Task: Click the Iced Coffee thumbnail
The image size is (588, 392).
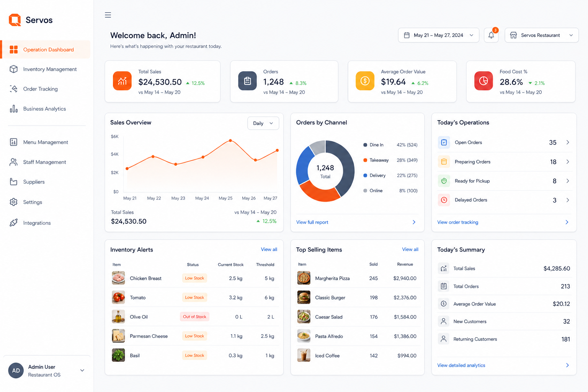Action: point(304,356)
